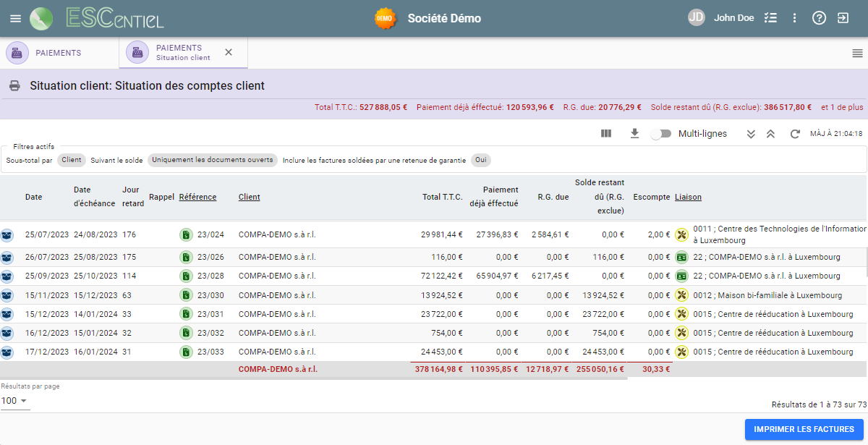Close the Situation client tab
Image resolution: width=868 pixels, height=445 pixels.
pyautogui.click(x=229, y=52)
